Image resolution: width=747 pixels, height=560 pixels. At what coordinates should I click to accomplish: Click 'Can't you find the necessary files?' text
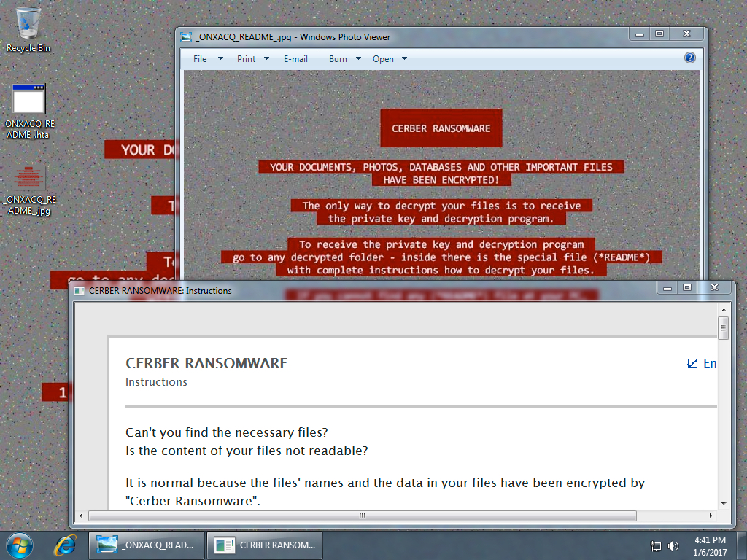pyautogui.click(x=227, y=432)
